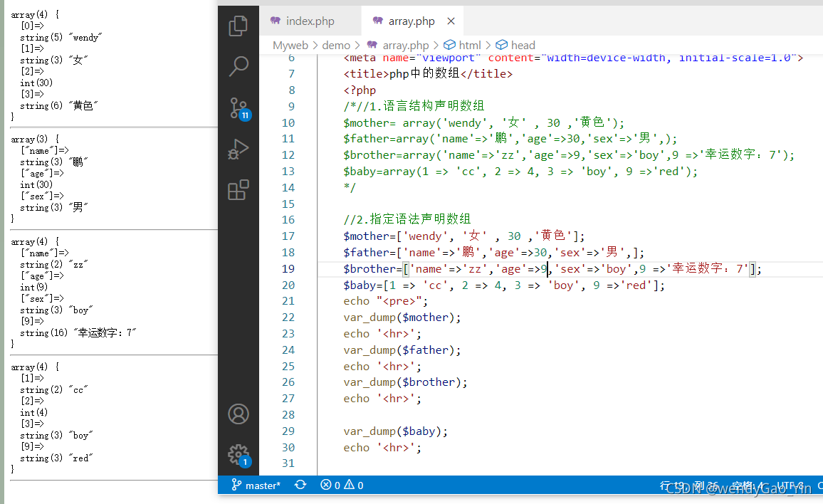Click the Synchronize Changes icon in status bar
823x504 pixels.
pyautogui.click(x=300, y=485)
